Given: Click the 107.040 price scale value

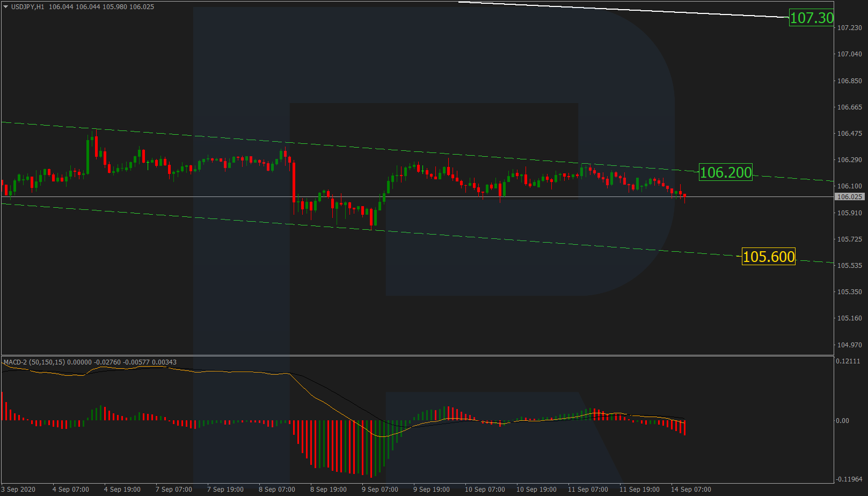Looking at the screenshot, I should (850, 54).
